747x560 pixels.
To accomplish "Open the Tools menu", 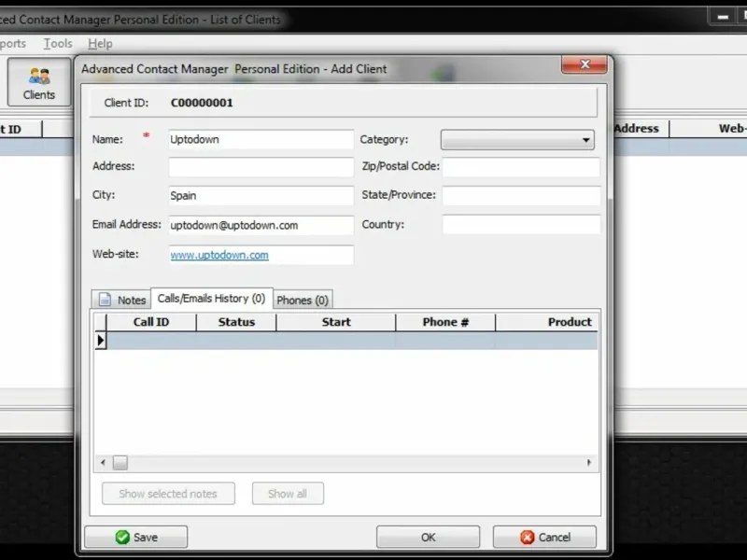I will (x=58, y=44).
